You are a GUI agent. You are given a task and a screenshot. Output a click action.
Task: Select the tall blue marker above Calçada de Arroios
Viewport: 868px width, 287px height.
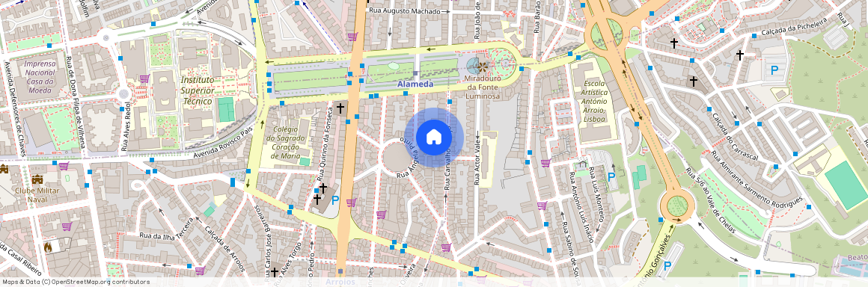(233, 182)
